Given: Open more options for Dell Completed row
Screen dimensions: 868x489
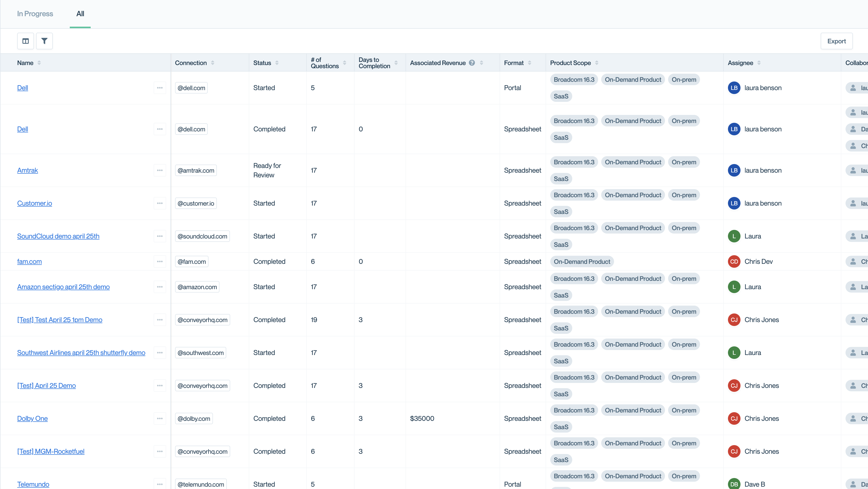Looking at the screenshot, I should click(160, 129).
